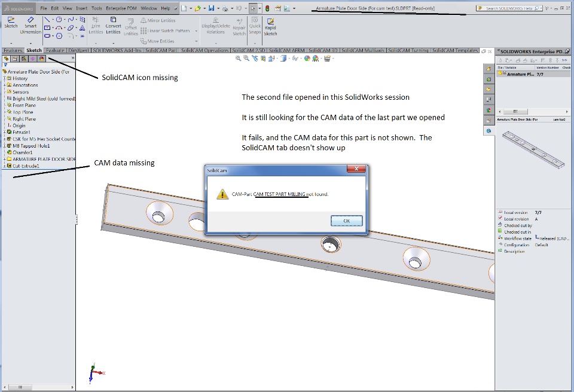This screenshot has width=574, height=392.
Task: Select the Ellipse sketch tool
Action: click(71, 28)
